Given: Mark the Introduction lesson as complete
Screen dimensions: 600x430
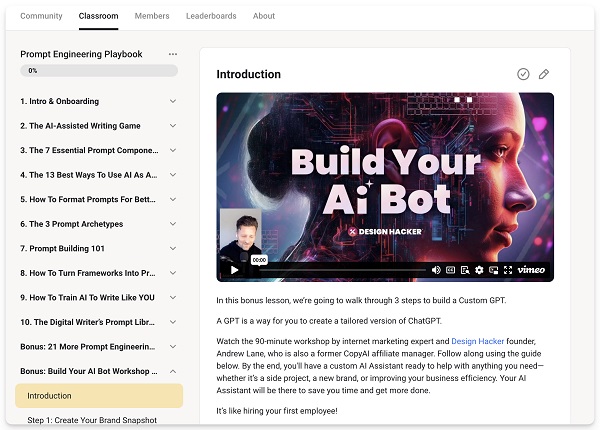Looking at the screenshot, I should 523,74.
